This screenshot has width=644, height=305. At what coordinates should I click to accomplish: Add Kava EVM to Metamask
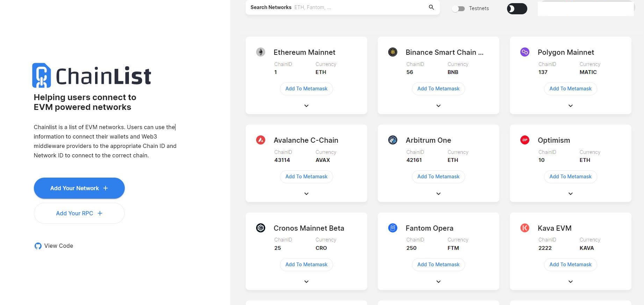coord(571,265)
